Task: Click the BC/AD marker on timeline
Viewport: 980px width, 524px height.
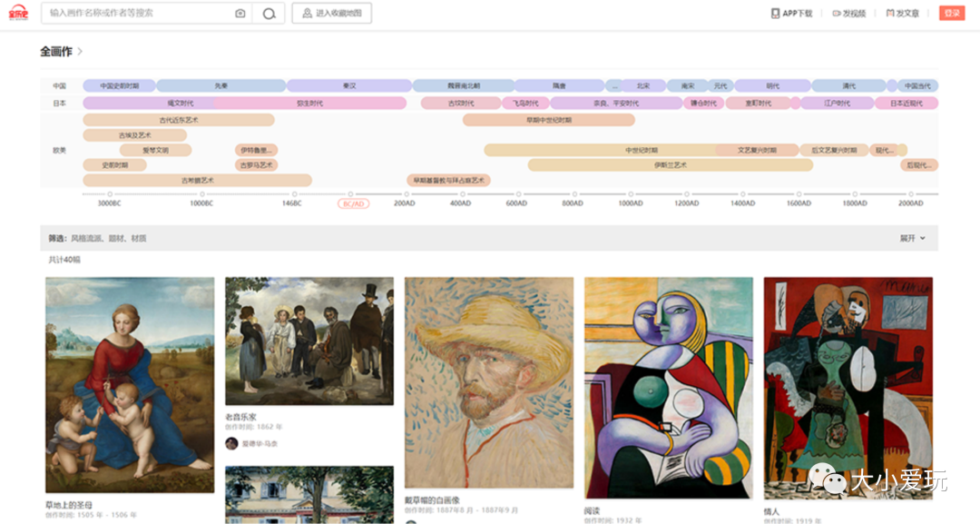Action: coord(353,203)
